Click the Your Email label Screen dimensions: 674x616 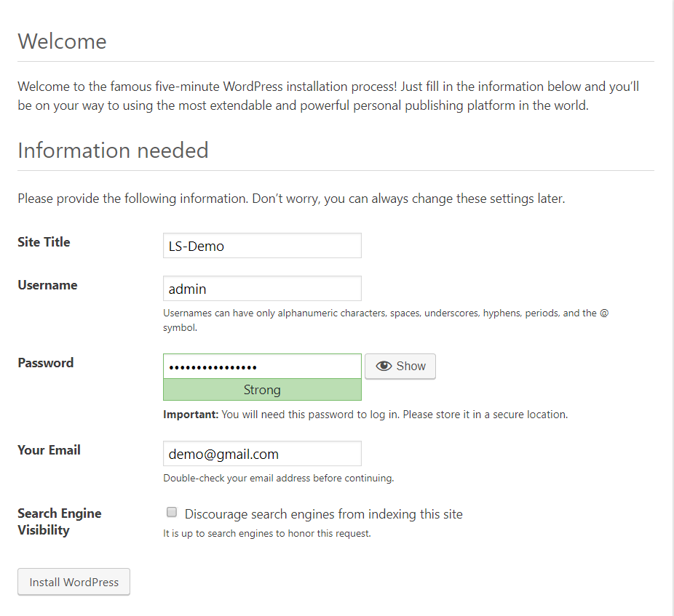(x=49, y=450)
